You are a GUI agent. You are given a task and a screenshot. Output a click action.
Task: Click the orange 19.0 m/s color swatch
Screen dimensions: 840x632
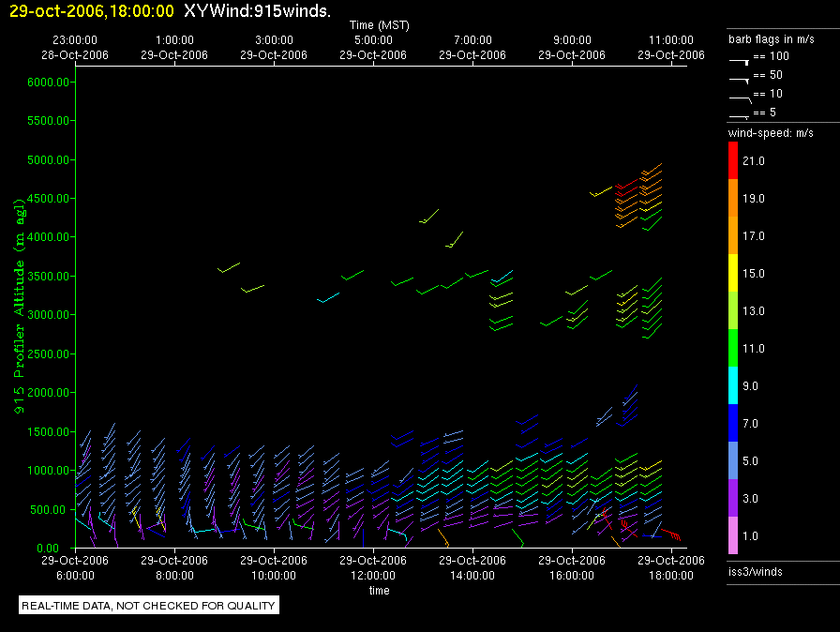pyautogui.click(x=733, y=198)
